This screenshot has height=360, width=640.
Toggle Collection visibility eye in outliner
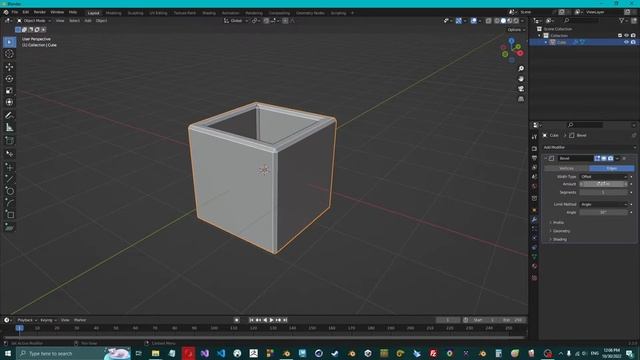[626, 36]
